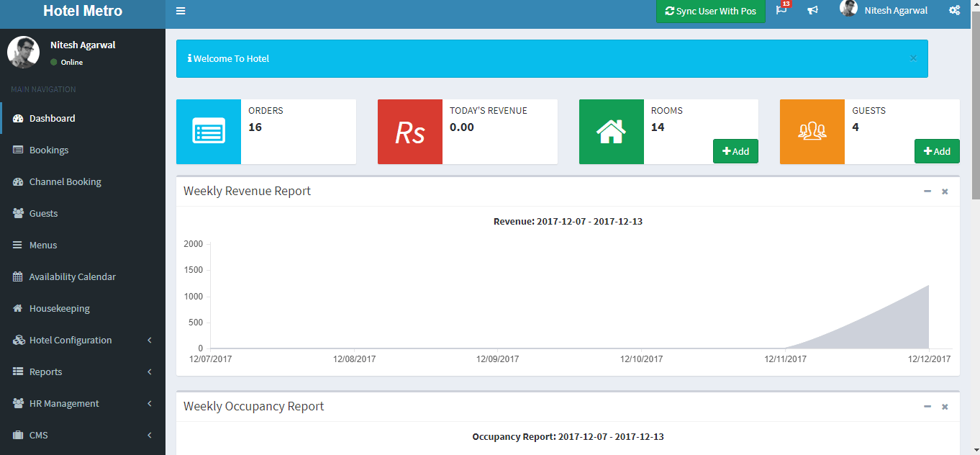Open the notifications flag icon

tap(781, 12)
